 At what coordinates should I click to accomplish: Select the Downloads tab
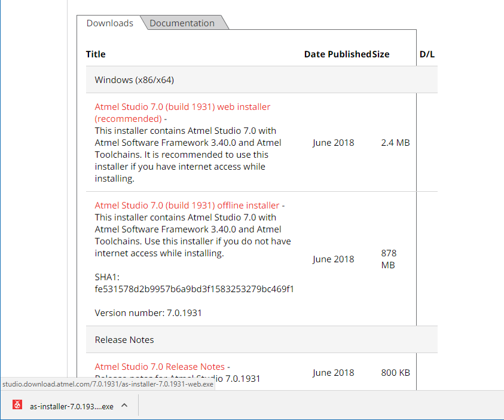coord(109,23)
